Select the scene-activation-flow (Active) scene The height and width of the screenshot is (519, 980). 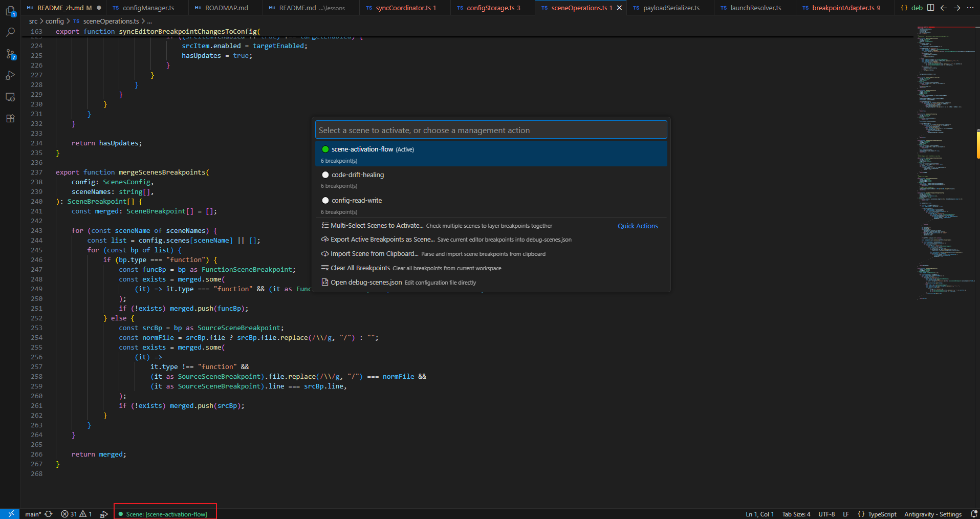491,154
